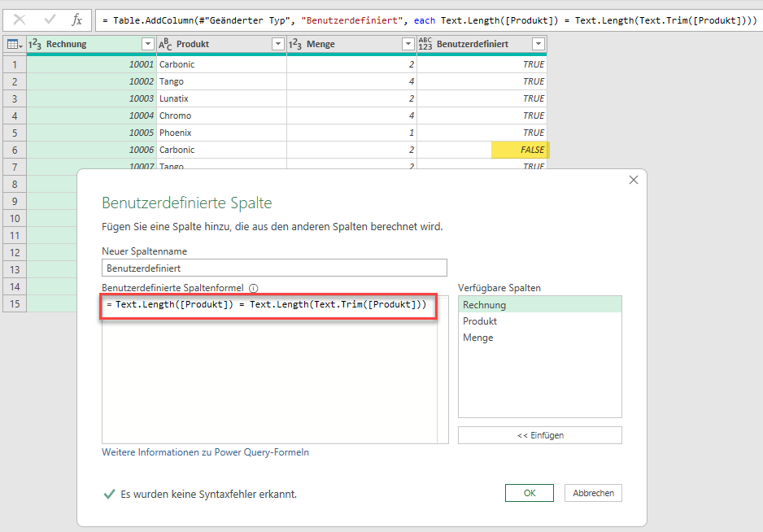This screenshot has width=763, height=532.
Task: Click the fx function icon
Action: click(x=77, y=19)
